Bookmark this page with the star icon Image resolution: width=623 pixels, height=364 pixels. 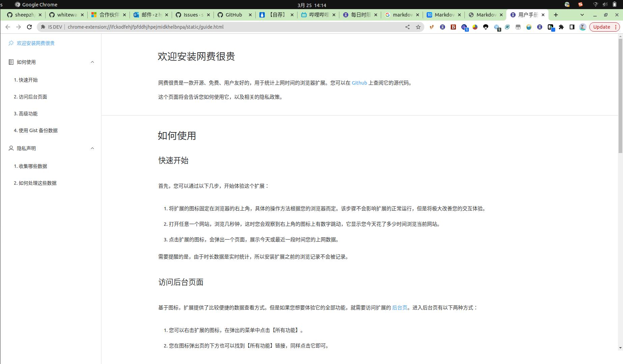tap(418, 27)
